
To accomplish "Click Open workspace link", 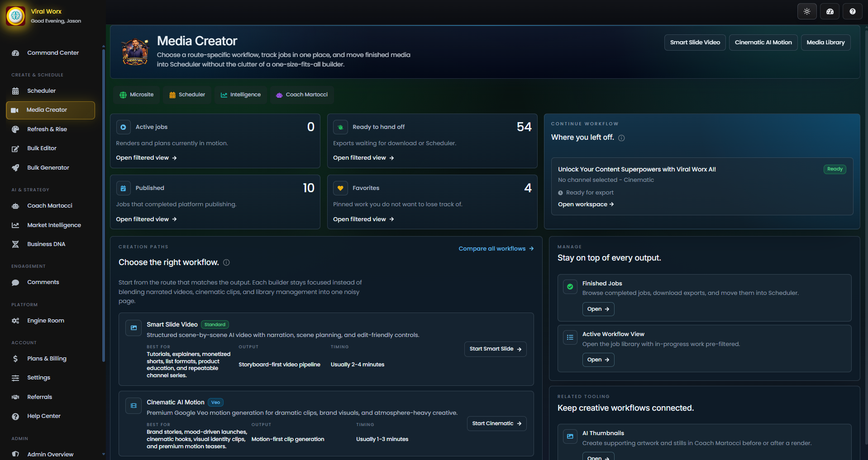I will click(x=586, y=204).
